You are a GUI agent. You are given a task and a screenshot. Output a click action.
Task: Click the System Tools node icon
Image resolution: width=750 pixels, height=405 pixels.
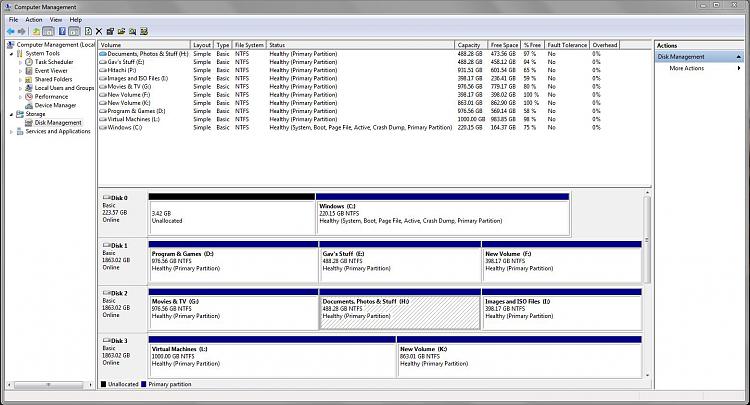[x=20, y=54]
